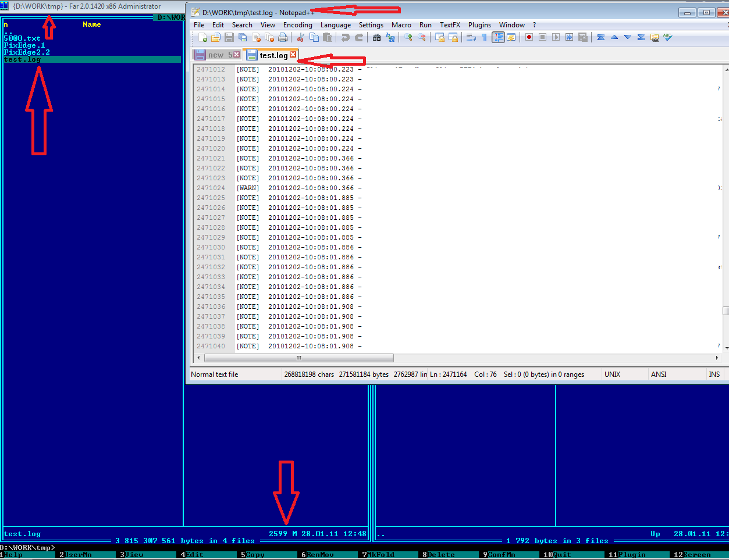This screenshot has width=729, height=560.
Task: Click the Cut scissors icon
Action: [x=301, y=37]
